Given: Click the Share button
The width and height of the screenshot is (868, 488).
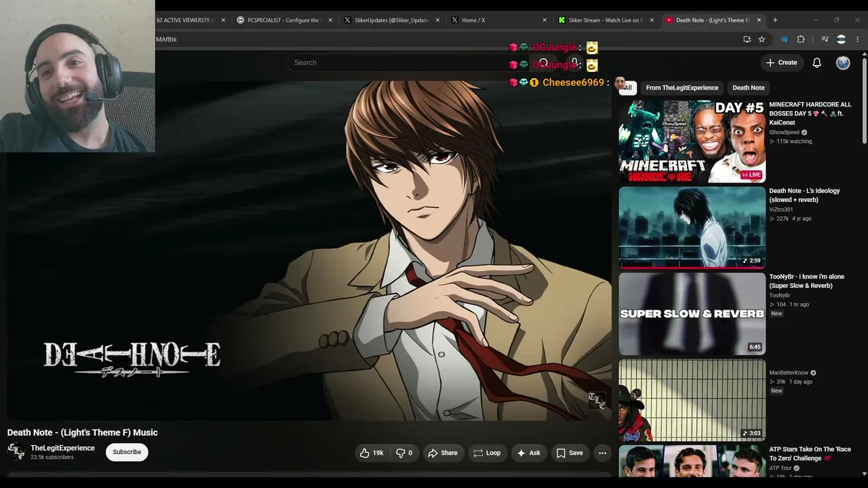Looking at the screenshot, I should pyautogui.click(x=442, y=453).
